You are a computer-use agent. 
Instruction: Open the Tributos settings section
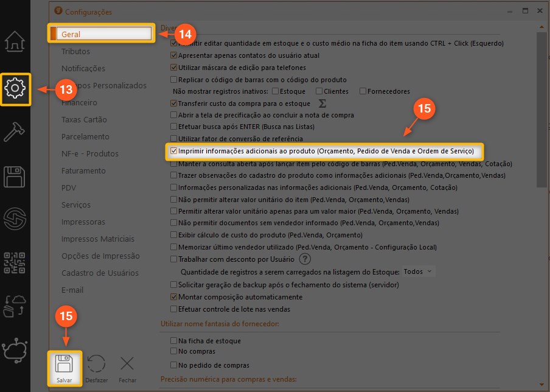click(75, 52)
